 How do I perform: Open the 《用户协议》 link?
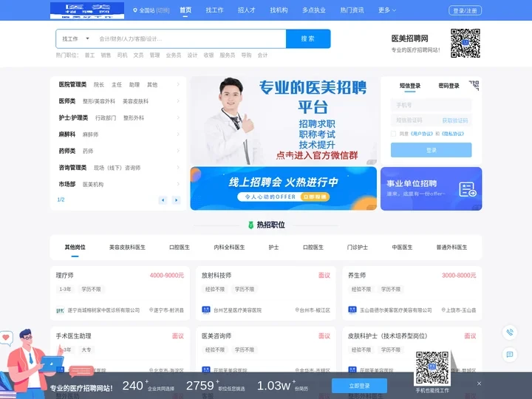[421, 134]
